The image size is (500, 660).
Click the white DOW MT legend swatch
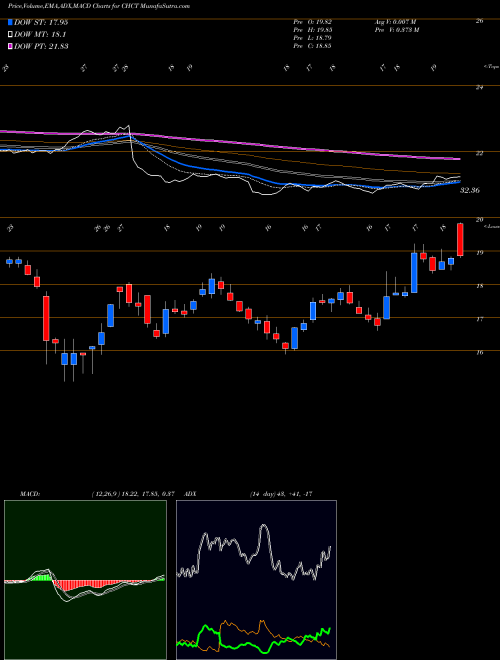click(10, 35)
